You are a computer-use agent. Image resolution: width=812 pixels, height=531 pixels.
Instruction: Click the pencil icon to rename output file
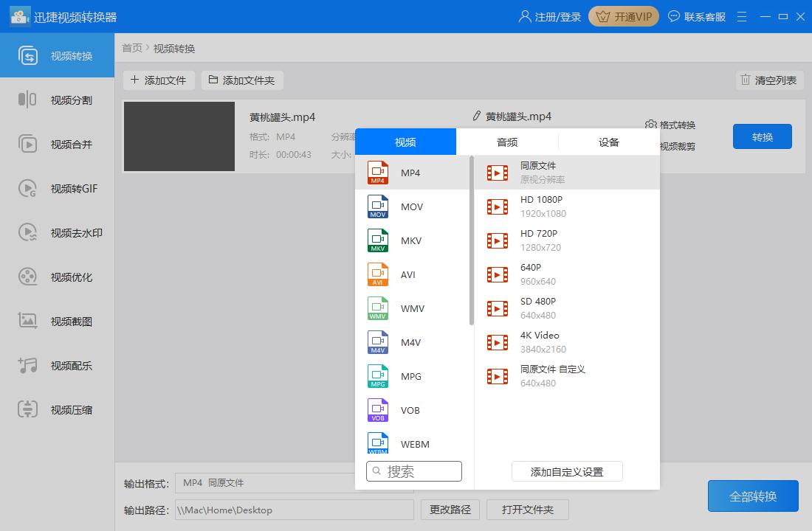click(476, 117)
